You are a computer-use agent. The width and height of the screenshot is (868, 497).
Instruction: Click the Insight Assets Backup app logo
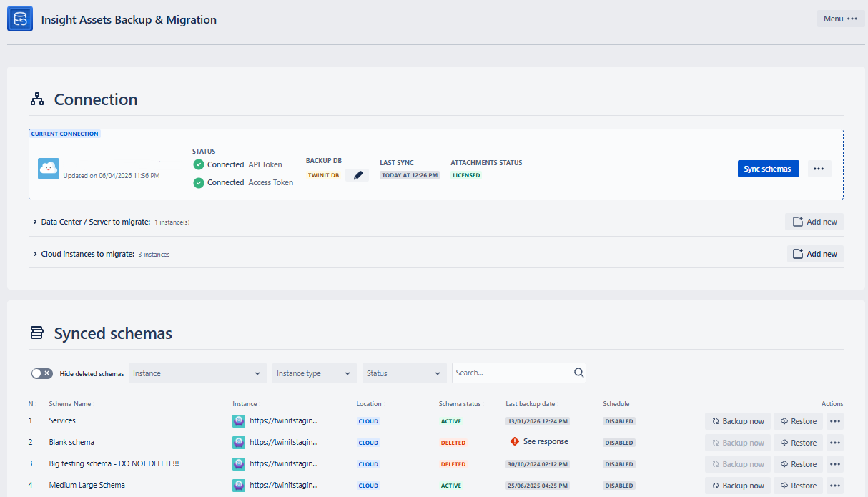click(20, 19)
